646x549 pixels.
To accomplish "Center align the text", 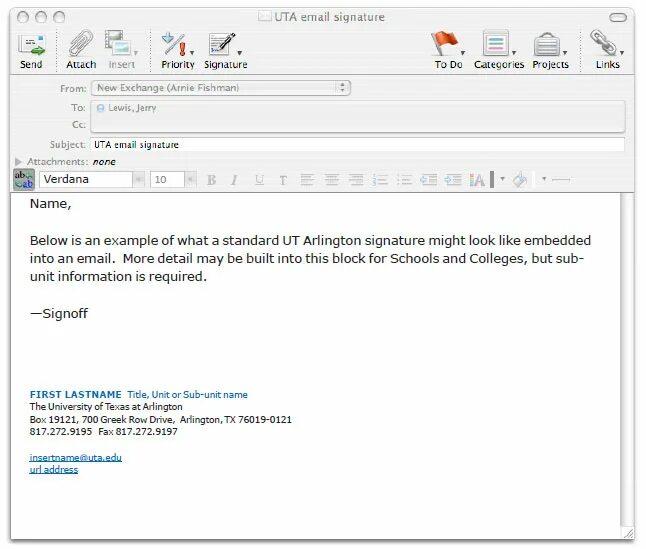I will coord(332,180).
